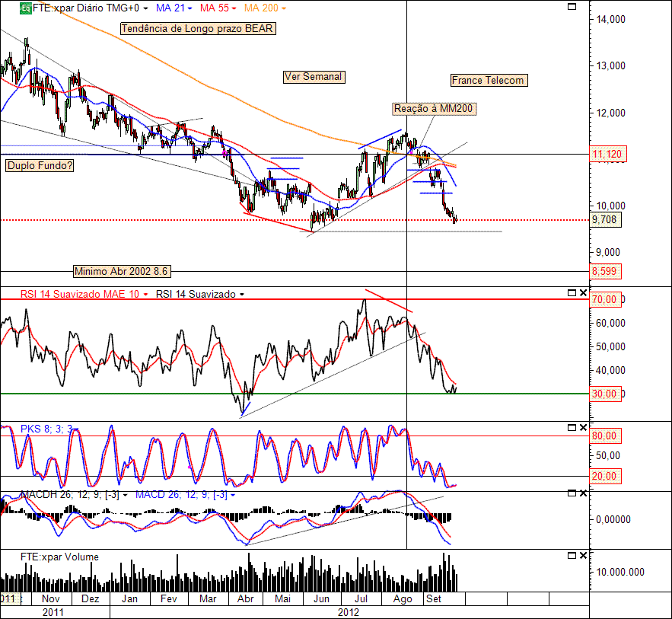Open the black RSI 14 Suavizado dropdown

pos(242,295)
